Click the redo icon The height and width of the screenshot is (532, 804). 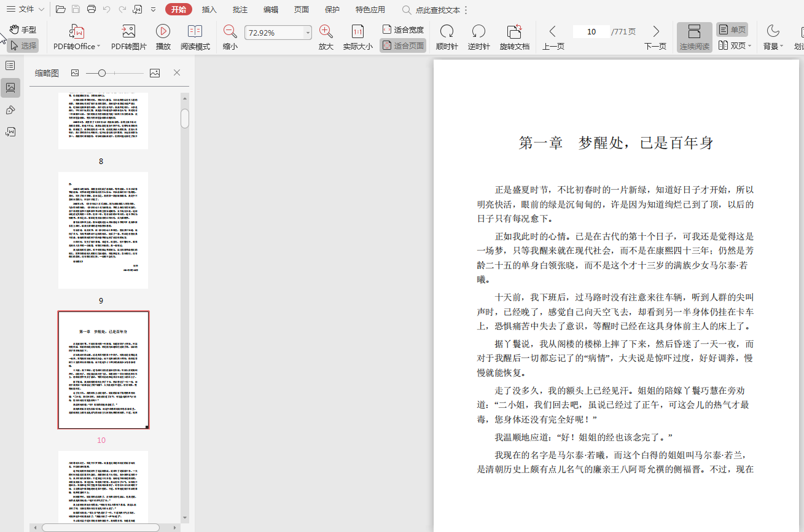click(x=122, y=9)
